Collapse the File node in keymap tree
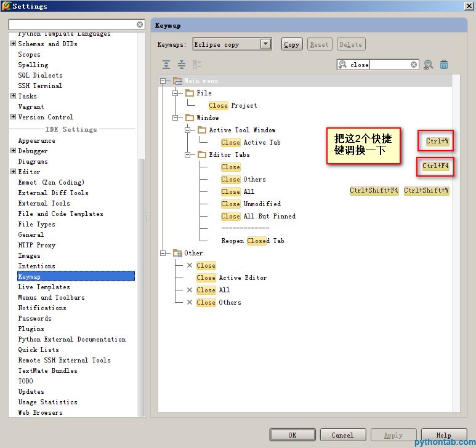The image size is (476, 448). tap(175, 93)
